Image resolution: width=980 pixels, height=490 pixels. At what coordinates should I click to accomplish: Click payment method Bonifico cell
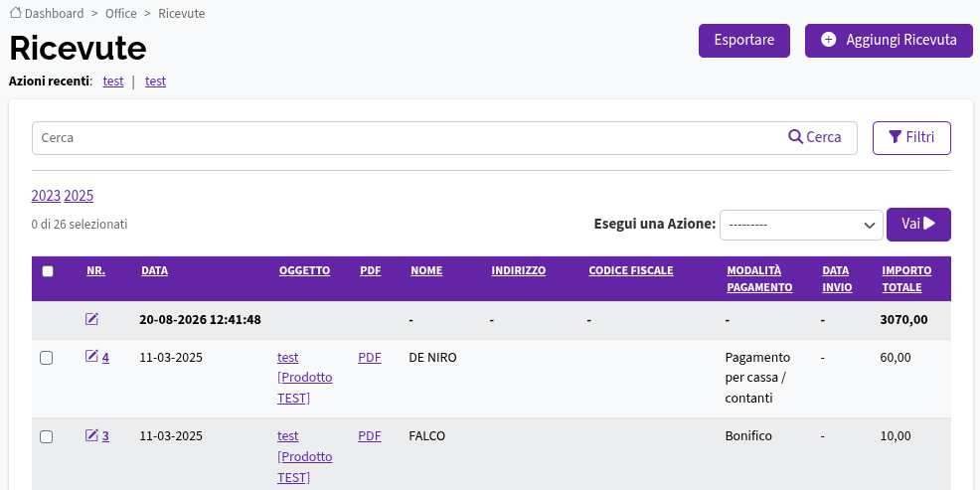pyautogui.click(x=748, y=436)
